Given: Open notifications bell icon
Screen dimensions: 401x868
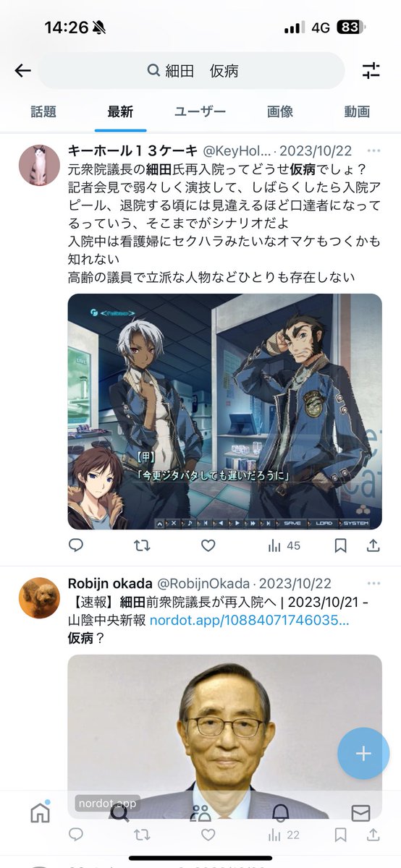Looking at the screenshot, I should tap(281, 813).
